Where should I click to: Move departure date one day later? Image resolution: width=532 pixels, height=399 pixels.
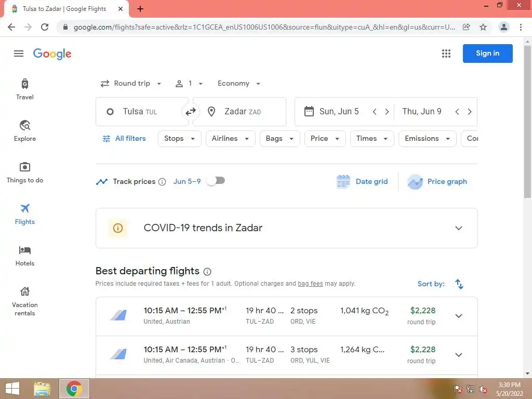click(387, 111)
